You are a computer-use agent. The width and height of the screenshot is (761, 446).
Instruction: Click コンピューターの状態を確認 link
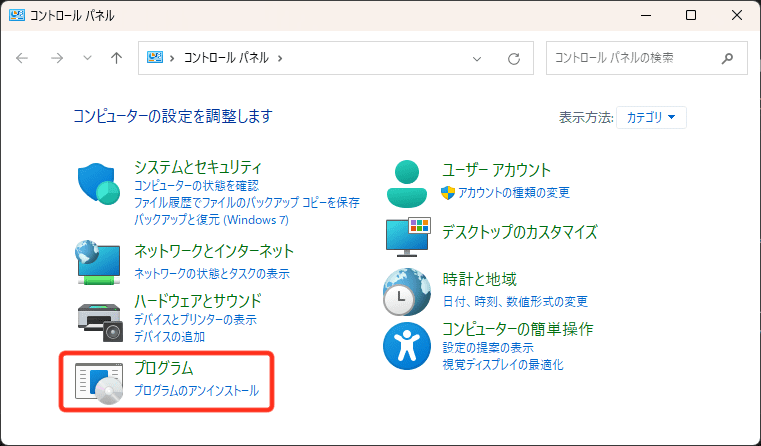(196, 185)
